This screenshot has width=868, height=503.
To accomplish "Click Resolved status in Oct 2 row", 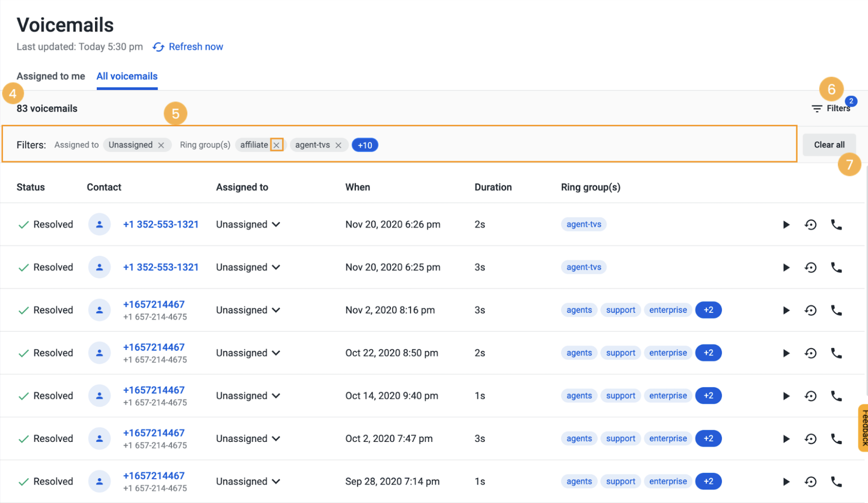I will (x=46, y=439).
